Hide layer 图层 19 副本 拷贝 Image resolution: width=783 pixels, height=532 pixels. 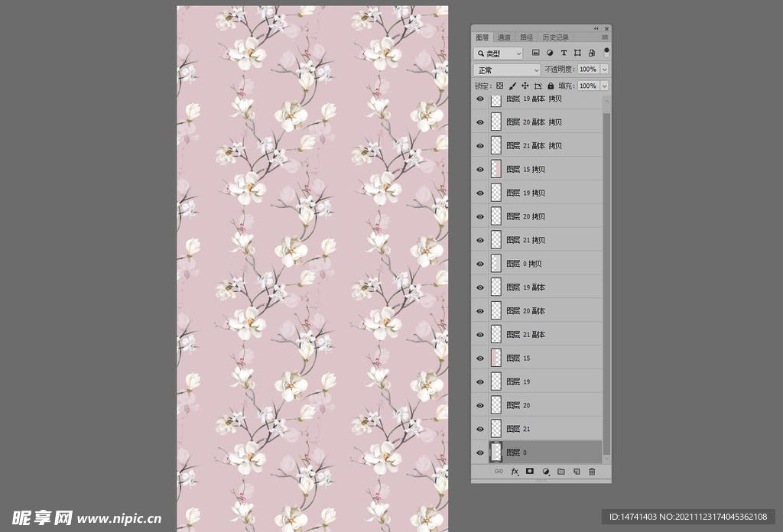480,99
